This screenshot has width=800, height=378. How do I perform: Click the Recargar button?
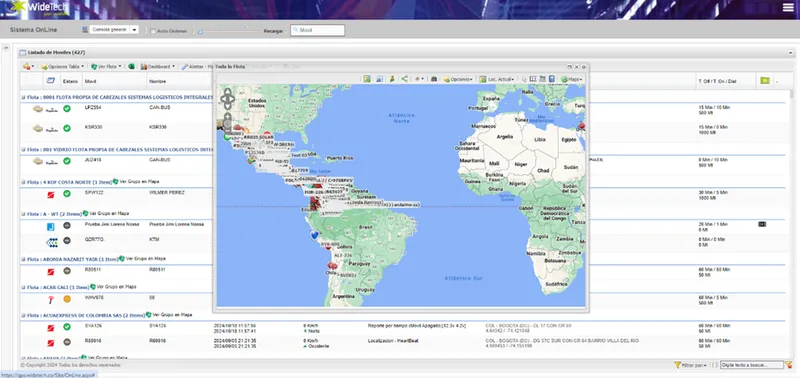(273, 31)
